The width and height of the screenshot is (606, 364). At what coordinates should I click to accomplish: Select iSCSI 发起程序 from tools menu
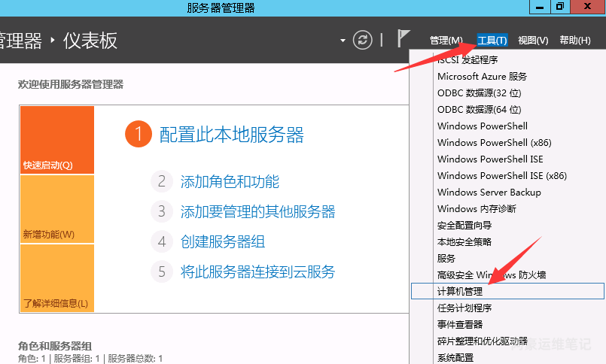point(467,60)
